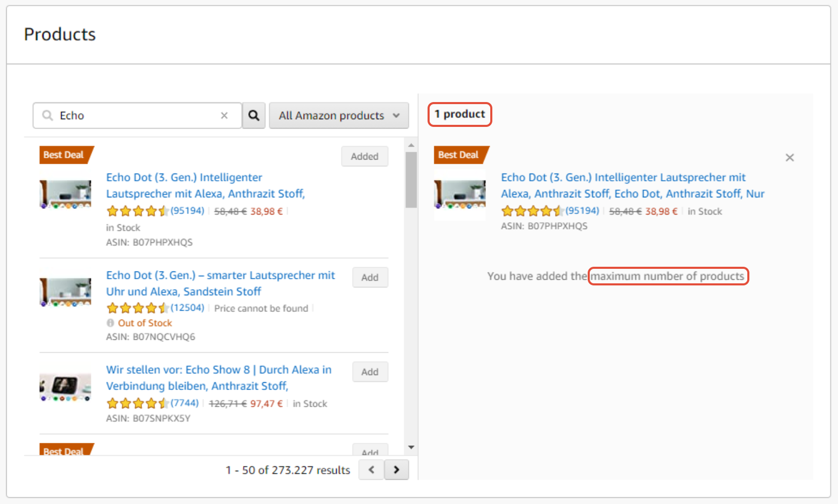Go to next results page
838x504 pixels.
[396, 470]
